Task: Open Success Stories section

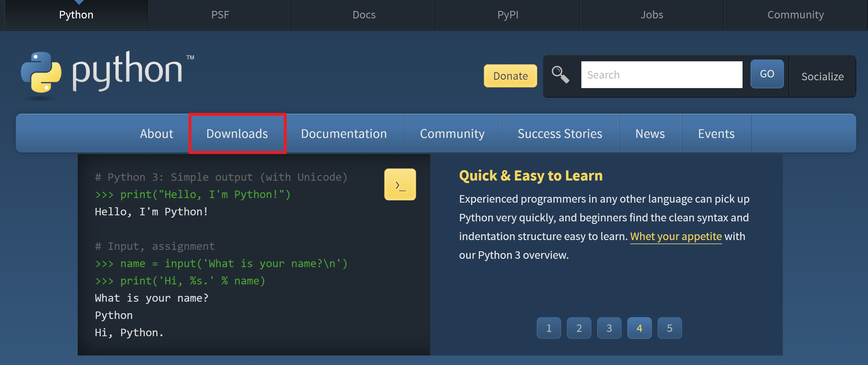Action: click(559, 134)
